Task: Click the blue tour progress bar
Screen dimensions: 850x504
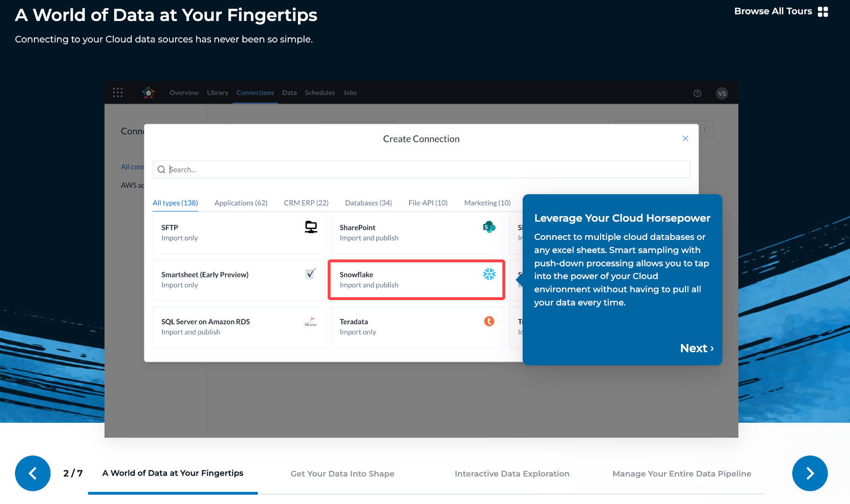Action: tap(173, 493)
